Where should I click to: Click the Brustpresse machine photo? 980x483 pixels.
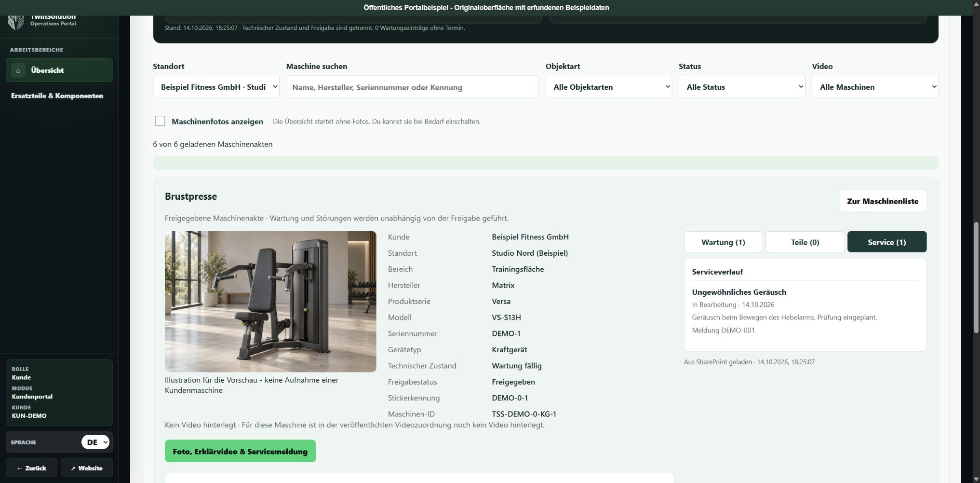point(270,302)
